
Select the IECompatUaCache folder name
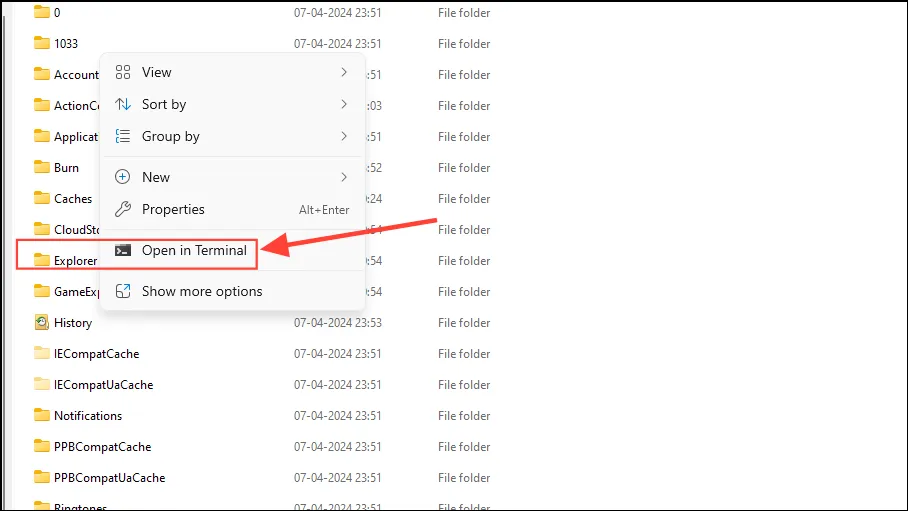(104, 385)
